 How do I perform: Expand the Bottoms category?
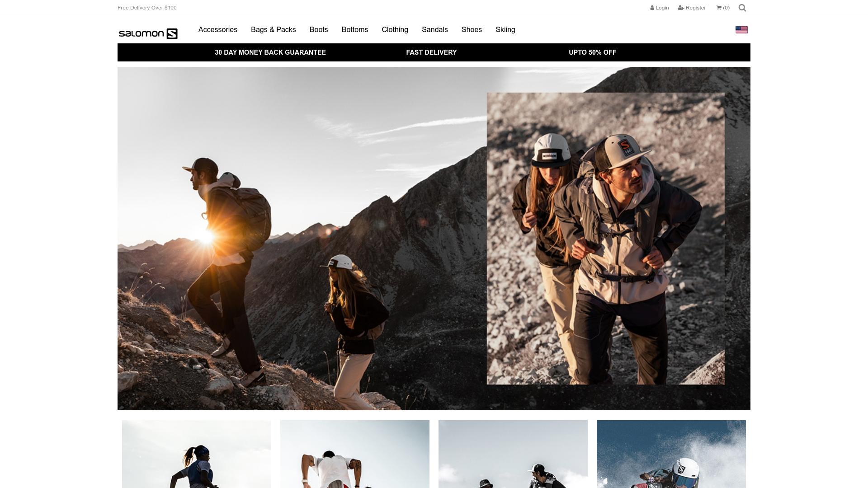[x=354, y=30]
